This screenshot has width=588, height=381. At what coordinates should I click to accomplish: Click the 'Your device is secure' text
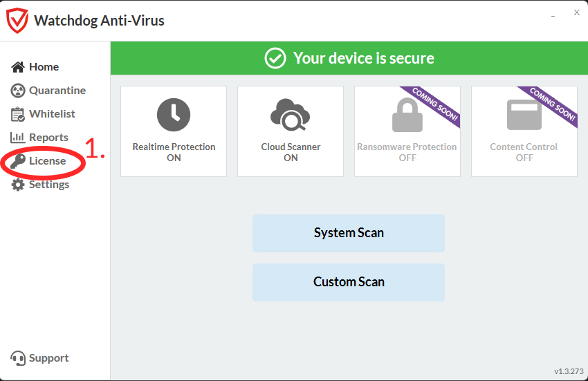364,59
